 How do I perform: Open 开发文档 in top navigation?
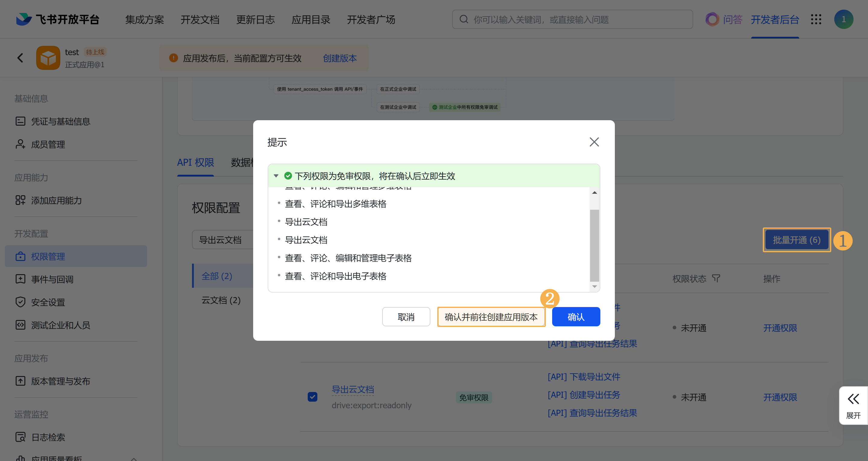click(200, 19)
